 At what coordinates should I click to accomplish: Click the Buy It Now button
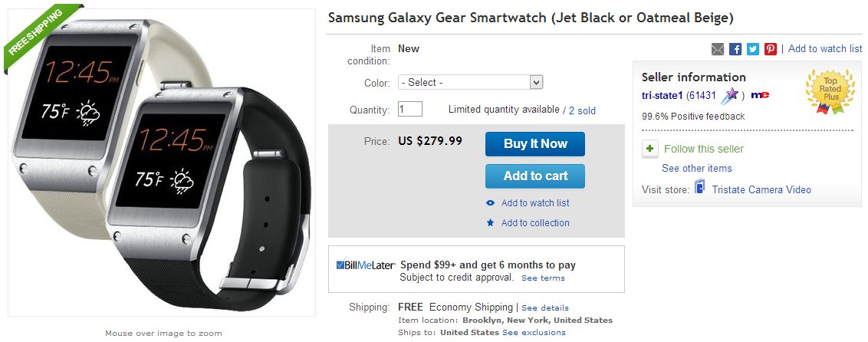pos(535,144)
